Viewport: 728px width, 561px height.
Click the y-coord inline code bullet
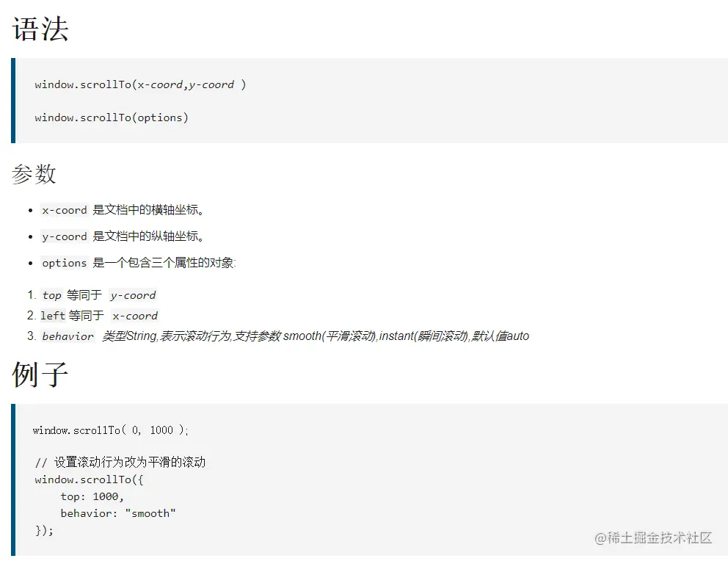click(65, 236)
